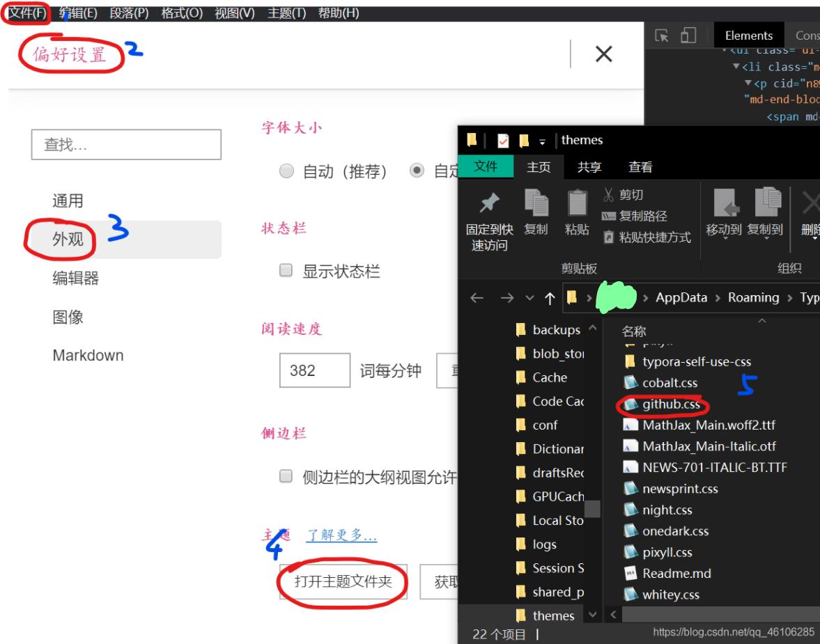Open the 文件(F) menu in Typora
This screenshot has width=820, height=644.
(26, 13)
